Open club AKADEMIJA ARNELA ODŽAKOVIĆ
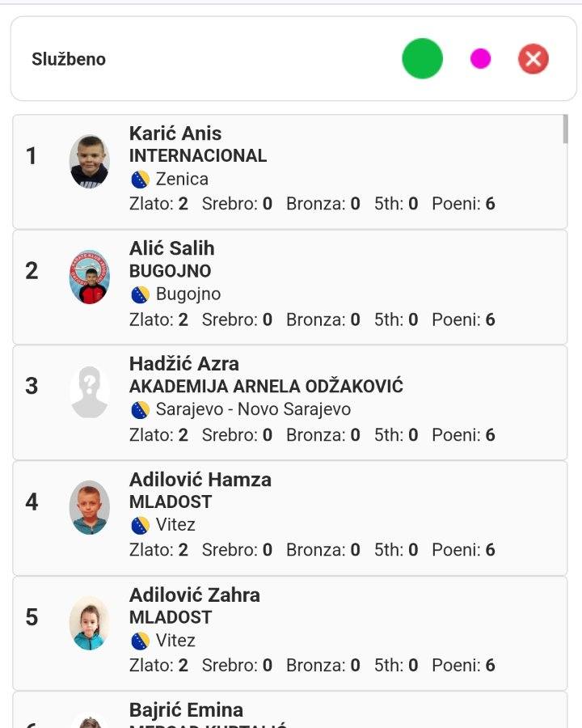 [266, 387]
